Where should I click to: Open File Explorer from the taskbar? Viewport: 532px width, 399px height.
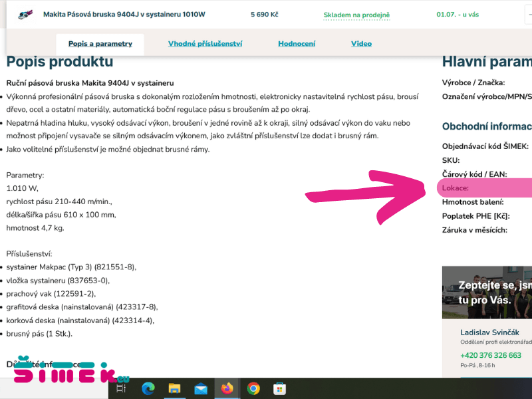point(174,388)
